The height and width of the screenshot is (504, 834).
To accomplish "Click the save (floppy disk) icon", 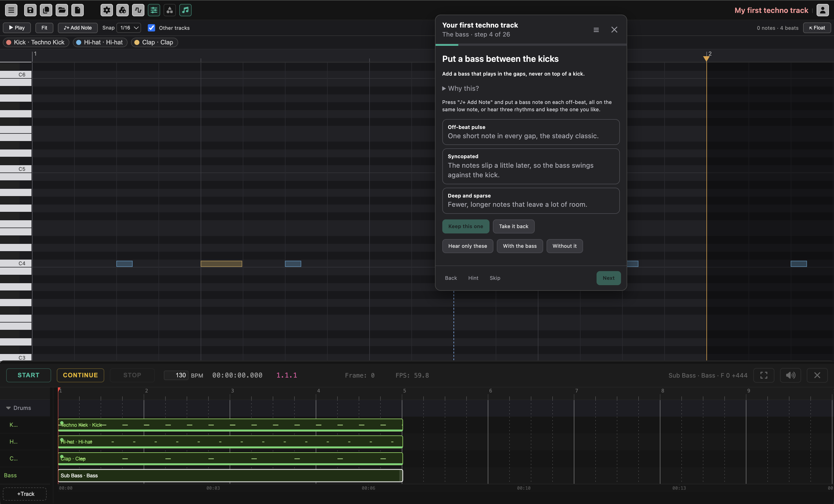I will pyautogui.click(x=30, y=10).
